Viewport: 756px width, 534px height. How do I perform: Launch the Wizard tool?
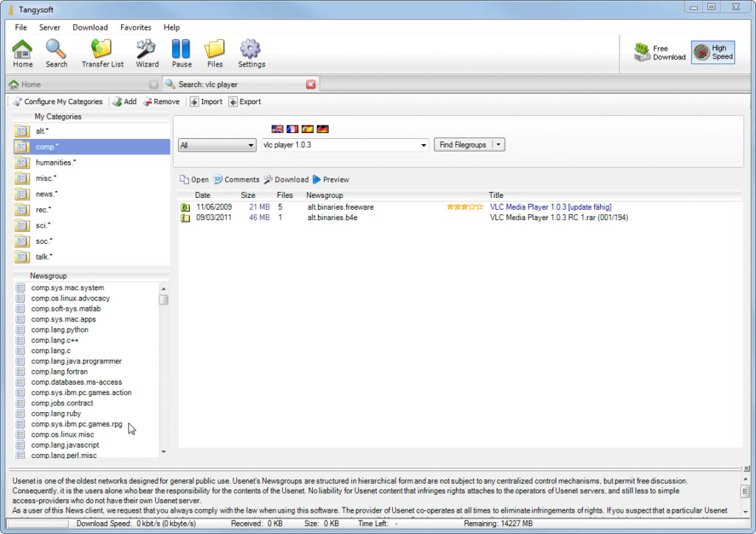[147, 53]
